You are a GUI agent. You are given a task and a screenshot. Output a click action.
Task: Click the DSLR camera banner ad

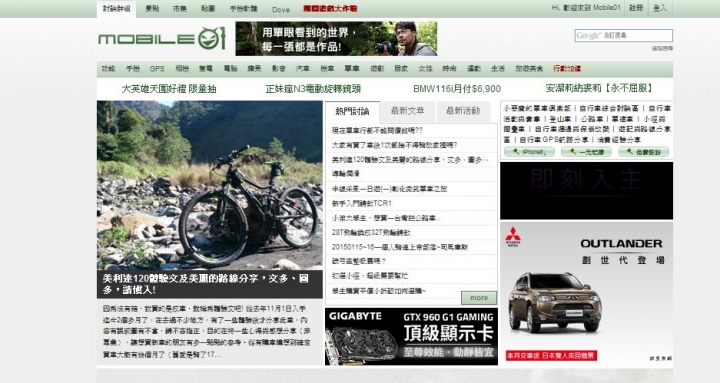(x=336, y=39)
